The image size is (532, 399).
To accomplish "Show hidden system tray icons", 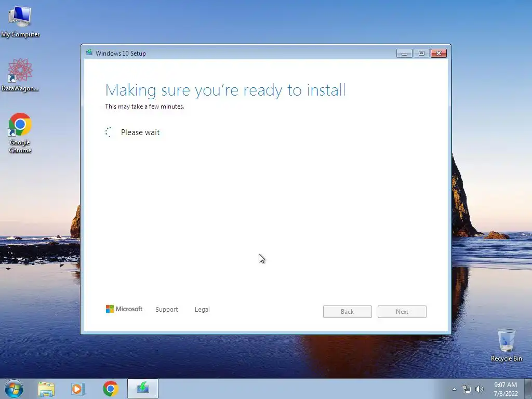I will tap(454, 389).
